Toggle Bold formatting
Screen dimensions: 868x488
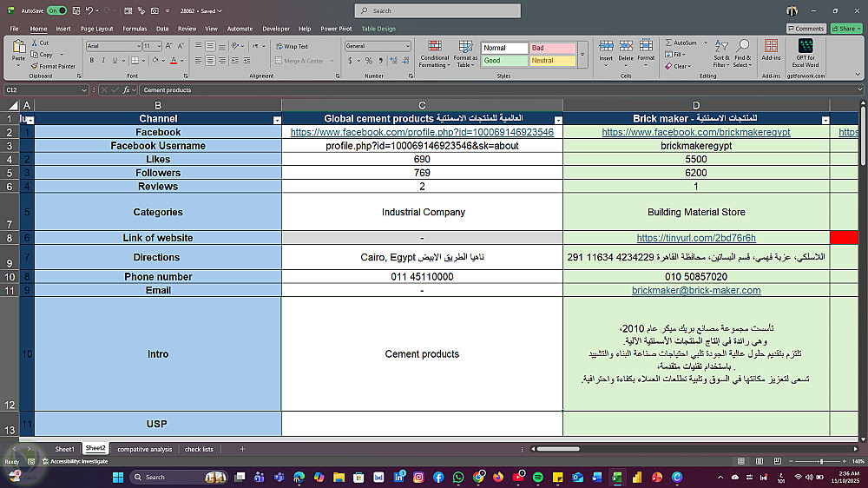click(92, 61)
